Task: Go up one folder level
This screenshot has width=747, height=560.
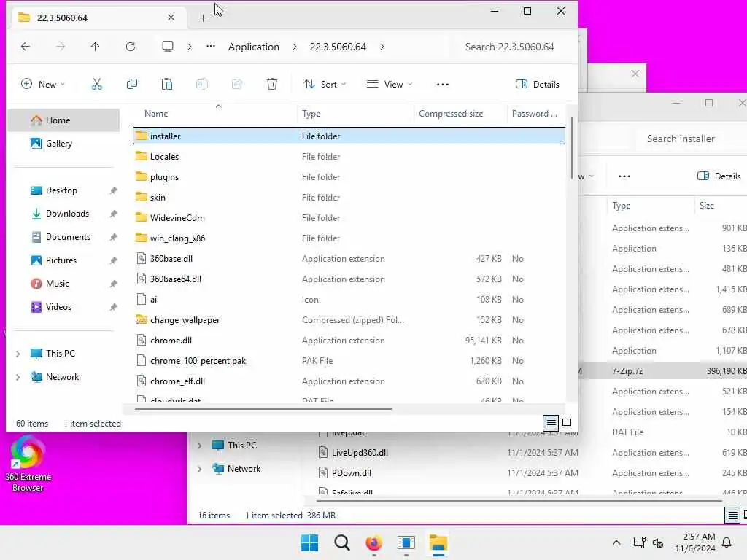Action: 96,46
